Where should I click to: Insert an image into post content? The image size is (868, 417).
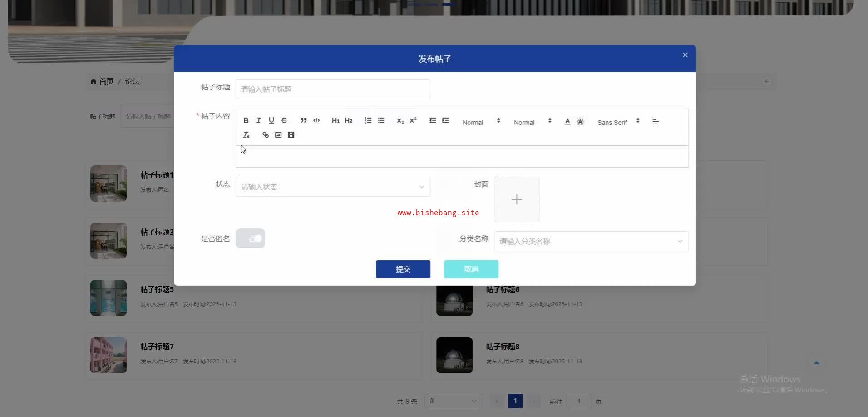point(278,135)
